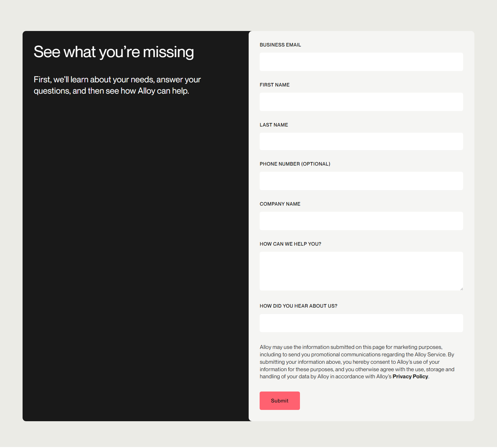The height and width of the screenshot is (448, 497).
Task: Select the "How did you hear about us?" field
Action: coord(361,323)
